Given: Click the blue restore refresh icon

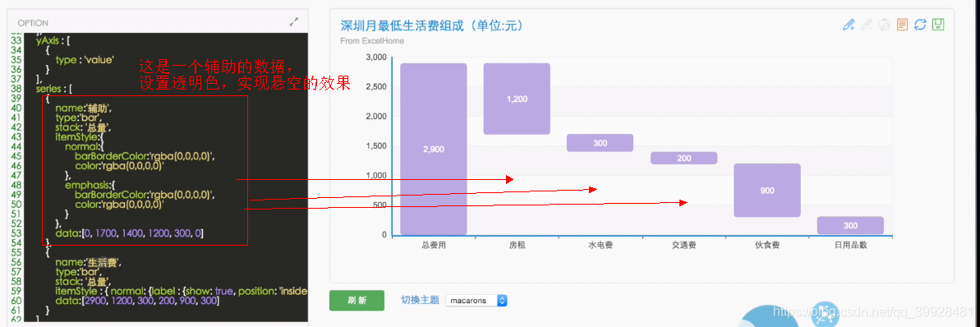Looking at the screenshot, I should click(x=920, y=25).
